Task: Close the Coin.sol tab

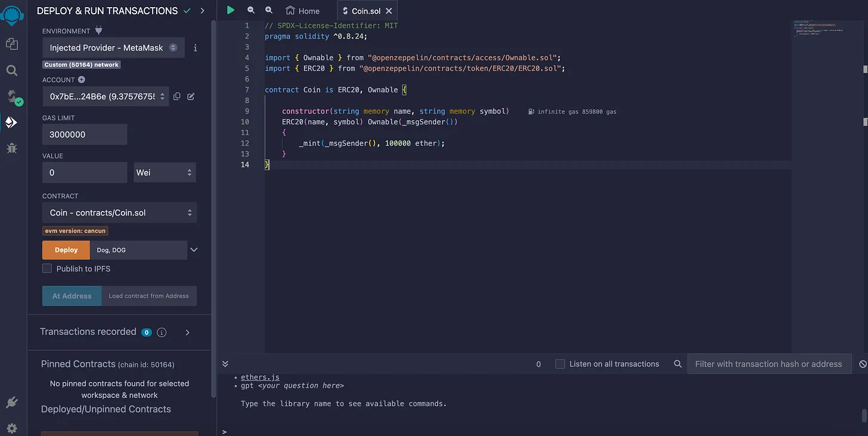Action: (389, 11)
